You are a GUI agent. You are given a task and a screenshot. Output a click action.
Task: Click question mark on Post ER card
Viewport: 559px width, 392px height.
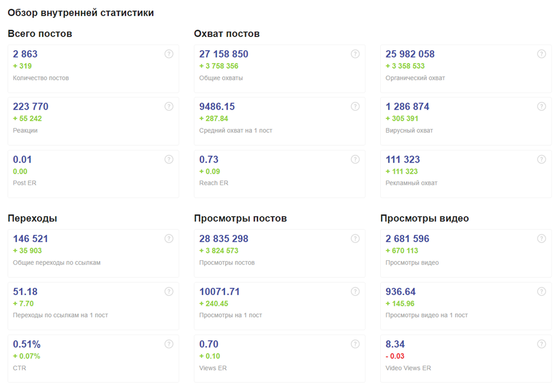[x=169, y=159]
